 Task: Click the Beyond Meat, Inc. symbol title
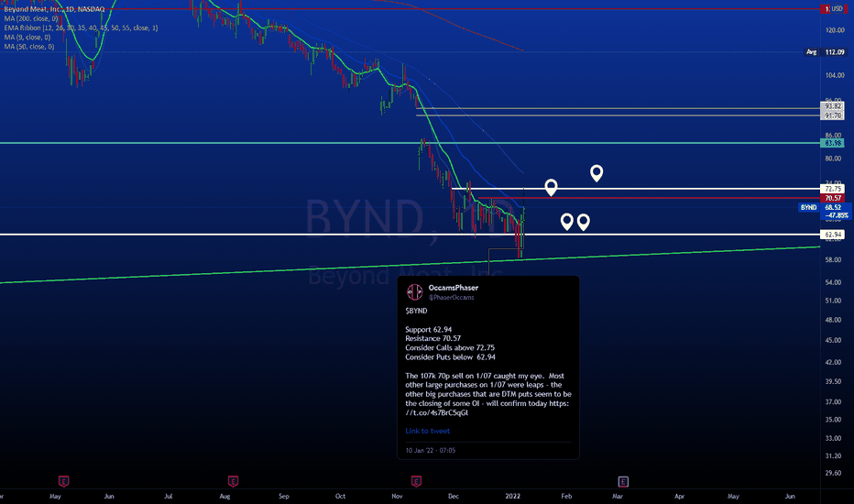pos(54,9)
